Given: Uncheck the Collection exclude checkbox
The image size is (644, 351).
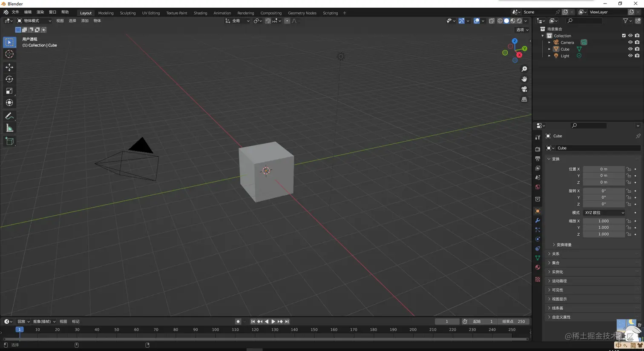Looking at the screenshot, I should (x=624, y=36).
